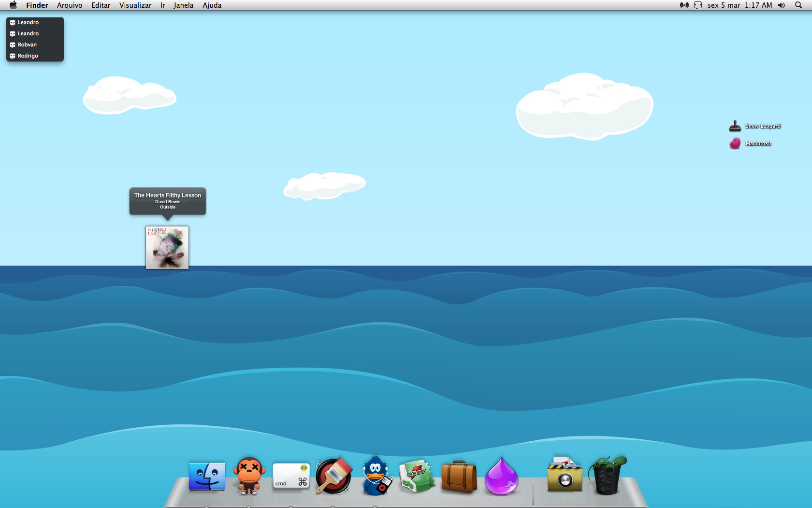Open the Ir menu
Image resolution: width=812 pixels, height=508 pixels.
(163, 5)
